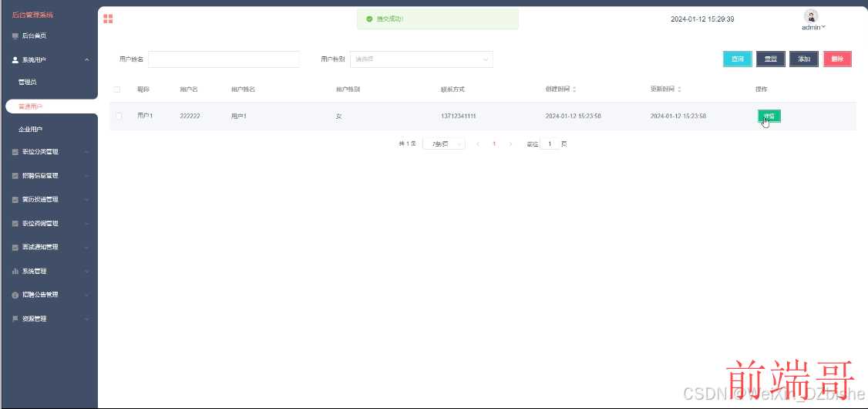868x409 pixels.
Task: Click the 系统管理 bar-chart icon
Action: tap(15, 271)
